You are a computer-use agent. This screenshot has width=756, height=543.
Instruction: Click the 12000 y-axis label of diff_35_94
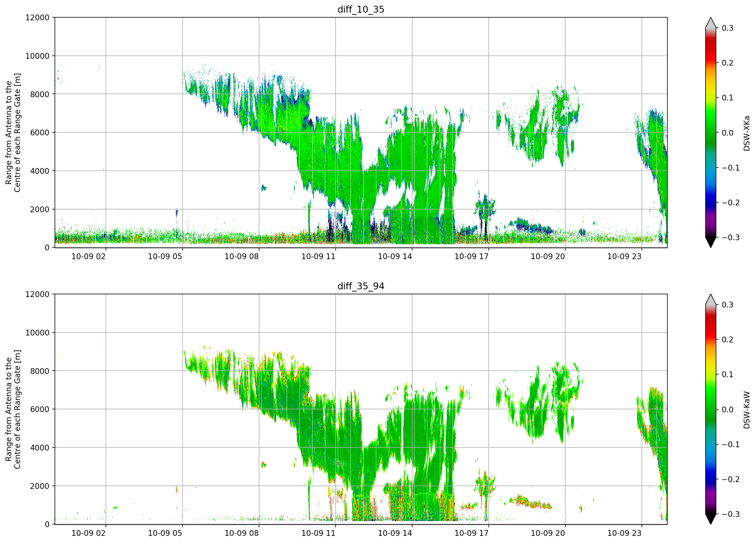37,295
